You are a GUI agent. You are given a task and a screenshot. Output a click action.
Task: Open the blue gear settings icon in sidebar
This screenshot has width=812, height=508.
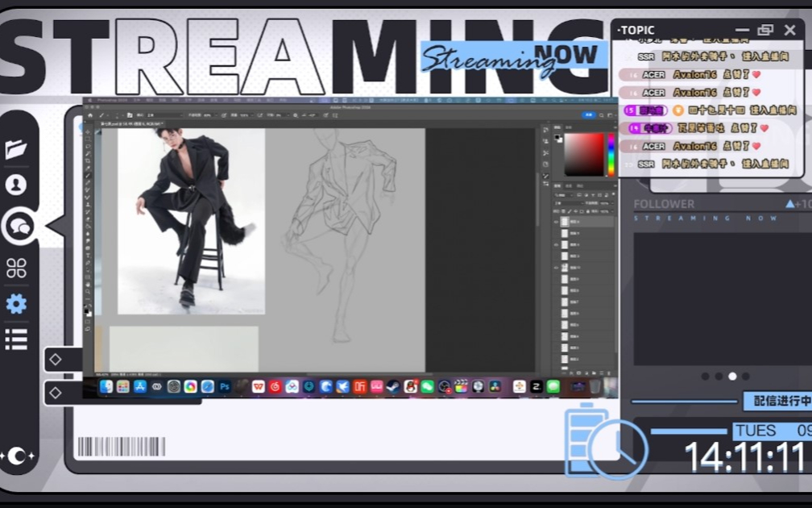click(x=16, y=304)
